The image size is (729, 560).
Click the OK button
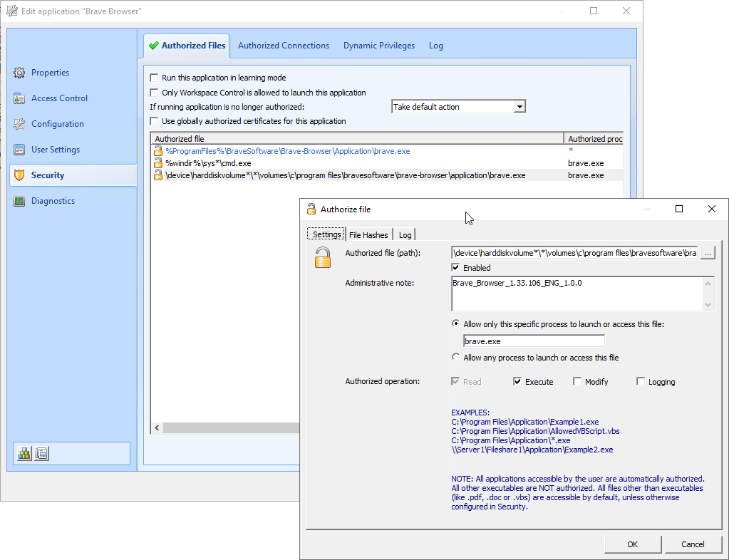(x=632, y=544)
